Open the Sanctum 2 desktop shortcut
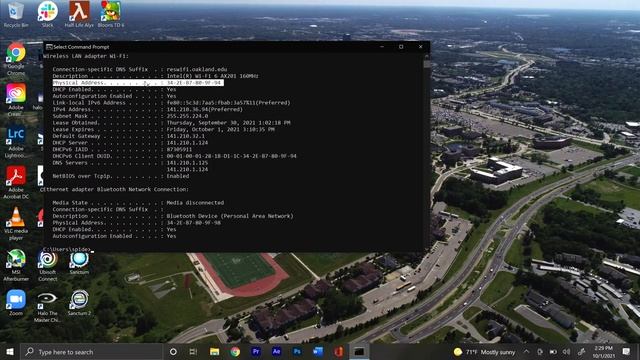Image resolution: width=640 pixels, height=360 pixels. click(x=79, y=302)
